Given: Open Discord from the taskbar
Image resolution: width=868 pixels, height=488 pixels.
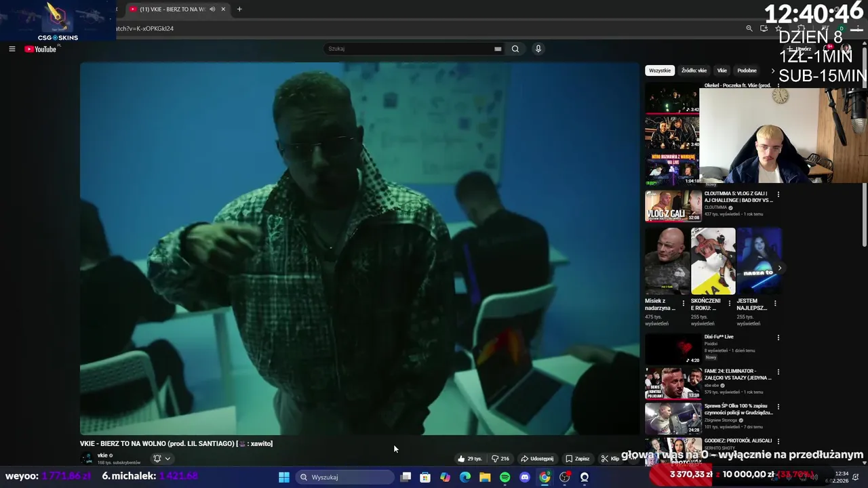Looking at the screenshot, I should click(524, 477).
